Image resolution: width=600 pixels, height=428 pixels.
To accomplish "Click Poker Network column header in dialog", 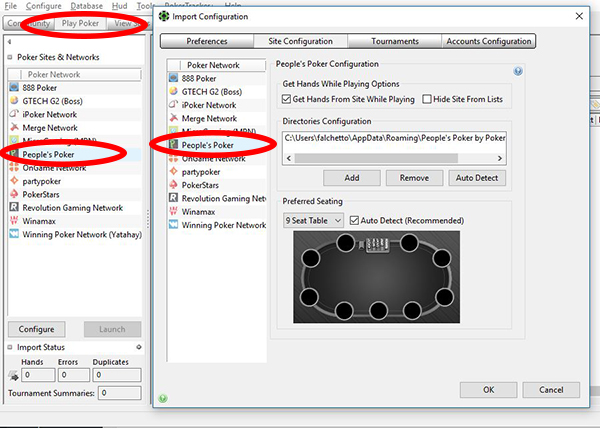I will tap(217, 65).
